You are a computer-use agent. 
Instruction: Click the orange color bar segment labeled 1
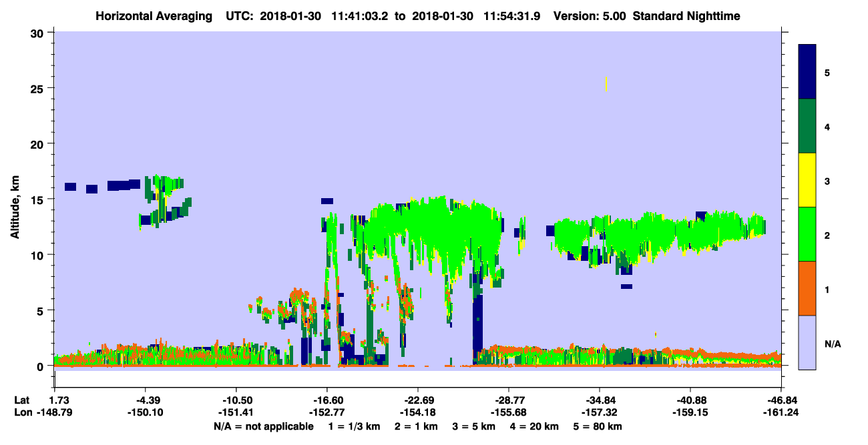point(807,288)
